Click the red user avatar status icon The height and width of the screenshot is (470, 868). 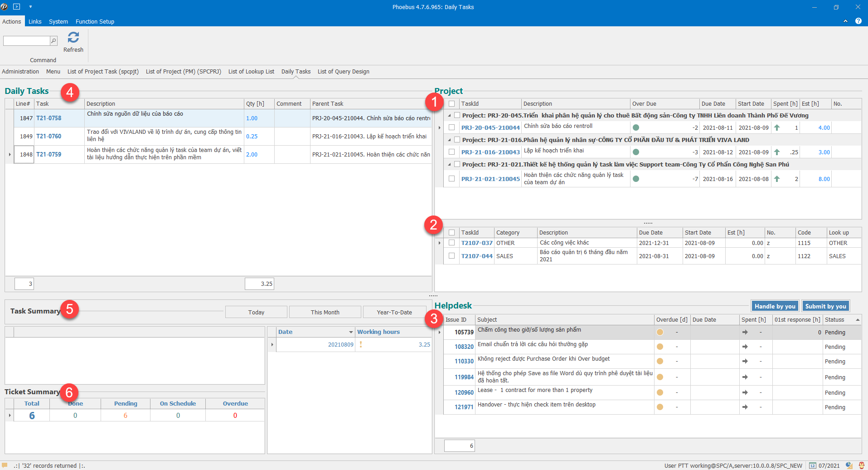pos(861,465)
